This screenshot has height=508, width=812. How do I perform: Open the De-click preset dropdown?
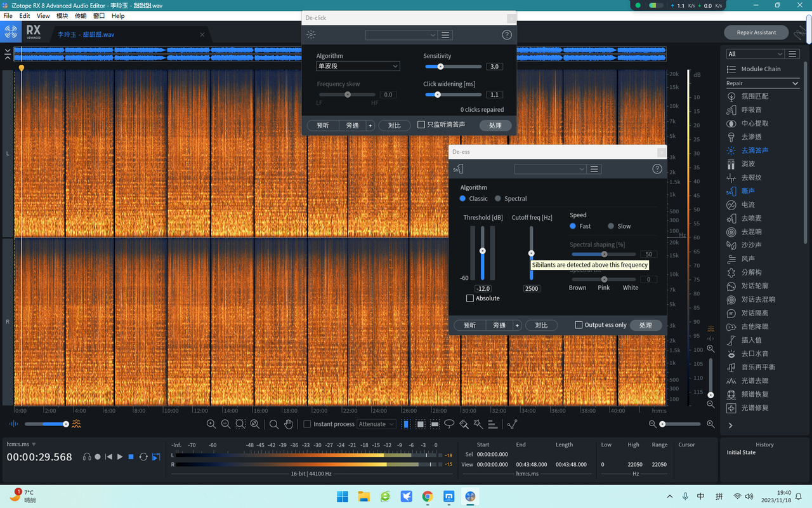click(x=401, y=35)
